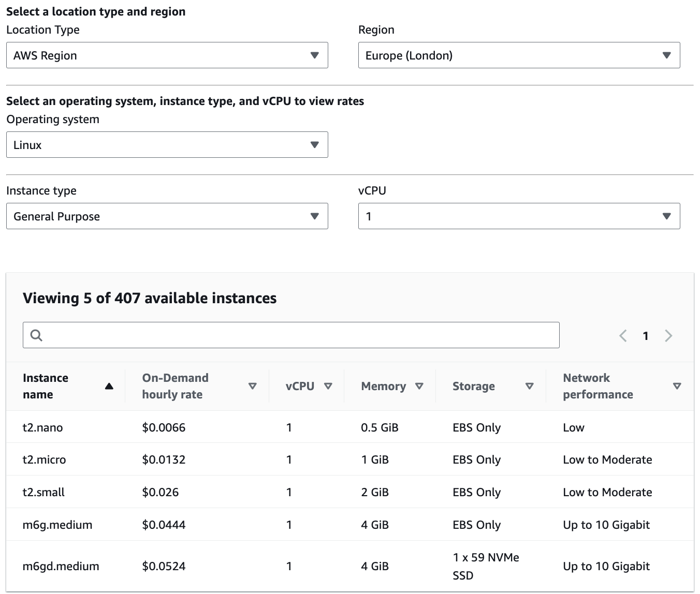Sort by Memory column arrow
The width and height of the screenshot is (700, 594).
[419, 386]
